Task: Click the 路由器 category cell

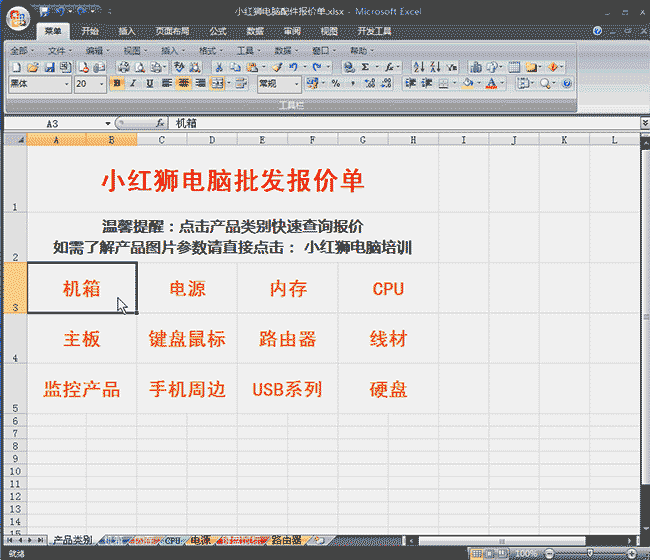Action: pos(288,339)
